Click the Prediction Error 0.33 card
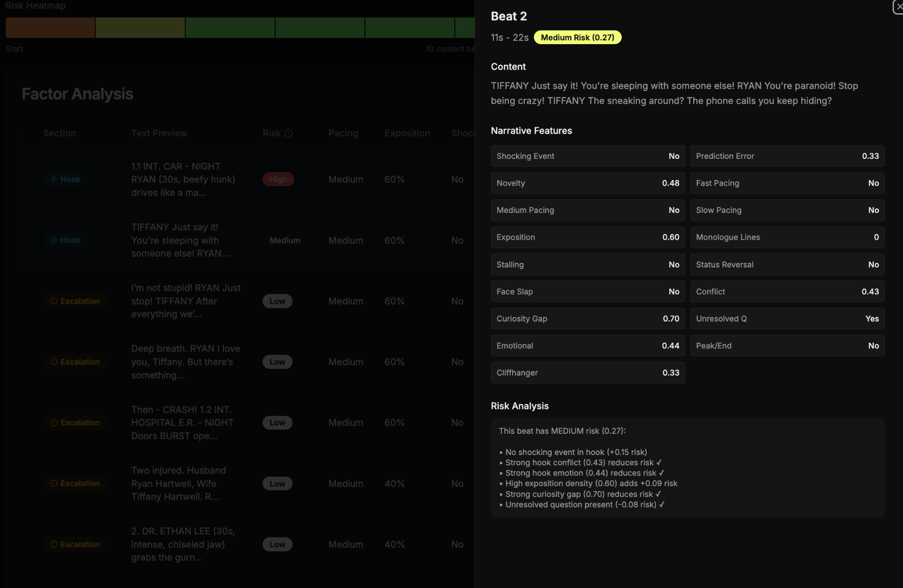 (x=787, y=156)
